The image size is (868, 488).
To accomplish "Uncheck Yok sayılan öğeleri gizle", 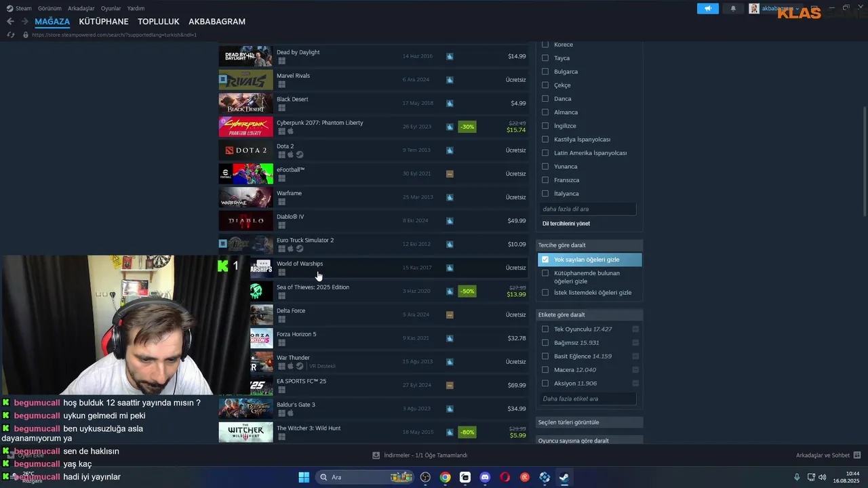I will [x=545, y=260].
